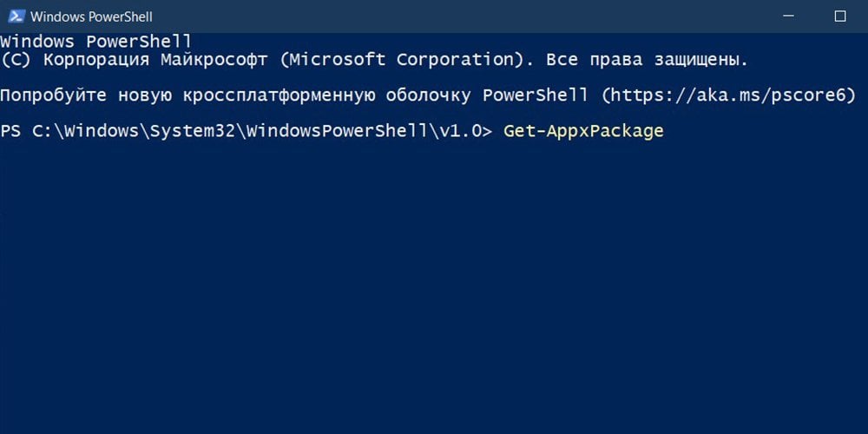Screen dimensions: 868x434
Task: Open the PowerShell icon system menu
Action: click(16, 16)
